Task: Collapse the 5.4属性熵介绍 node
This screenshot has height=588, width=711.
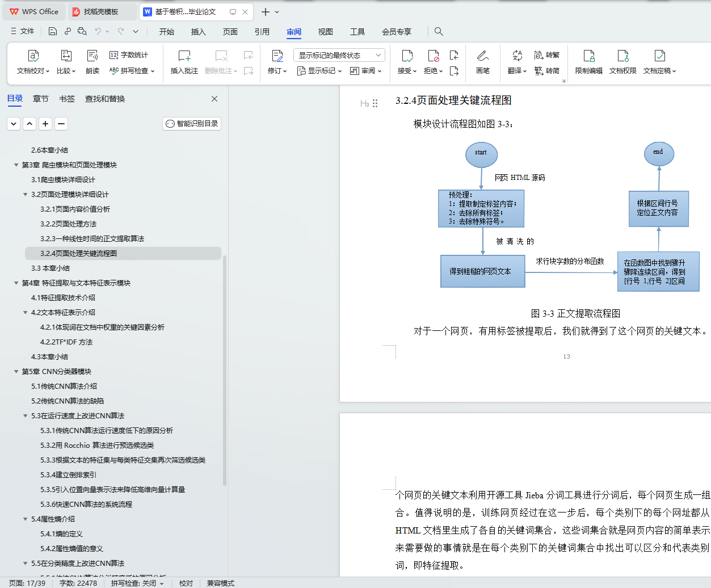Action: 25,519
